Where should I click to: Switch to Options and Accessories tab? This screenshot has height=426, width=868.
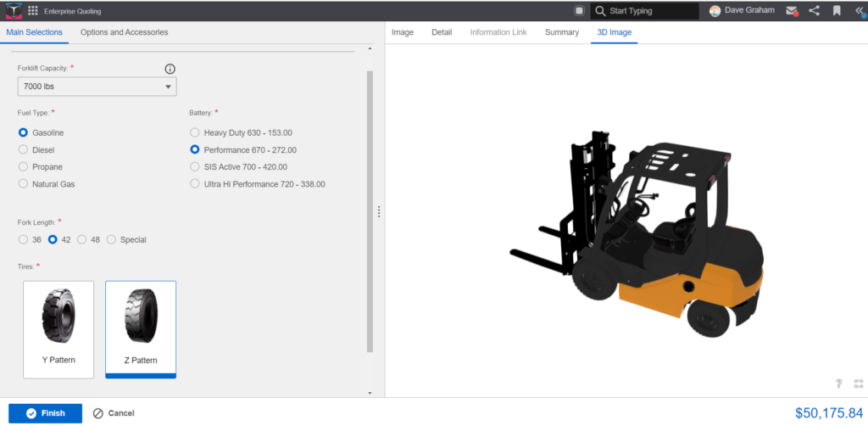click(124, 32)
